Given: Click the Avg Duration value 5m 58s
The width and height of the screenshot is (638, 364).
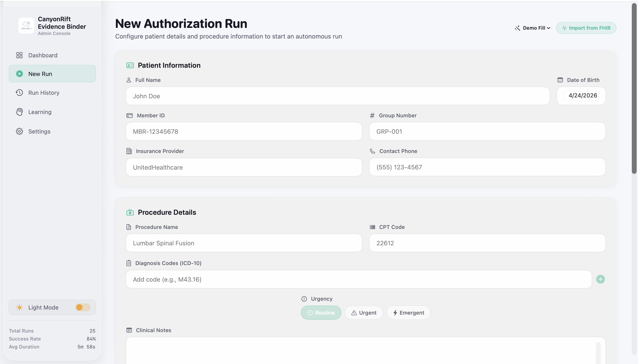Looking at the screenshot, I should [x=86, y=347].
